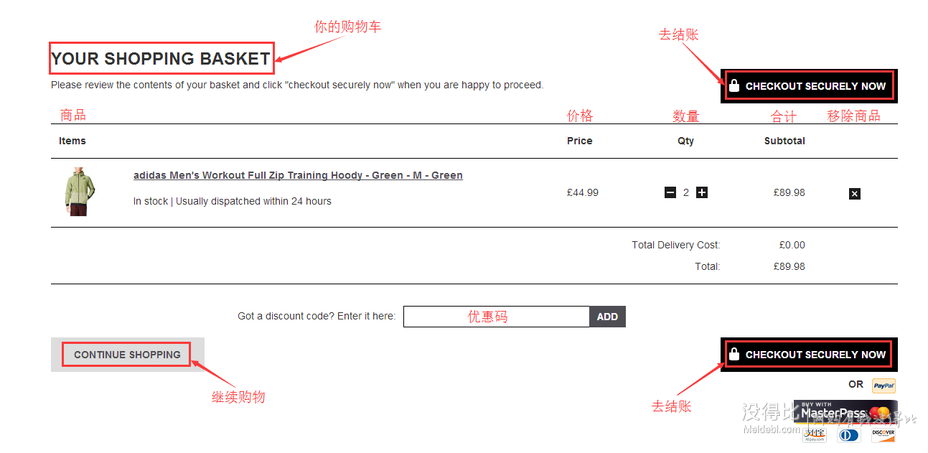Click the discount code input field

click(497, 316)
